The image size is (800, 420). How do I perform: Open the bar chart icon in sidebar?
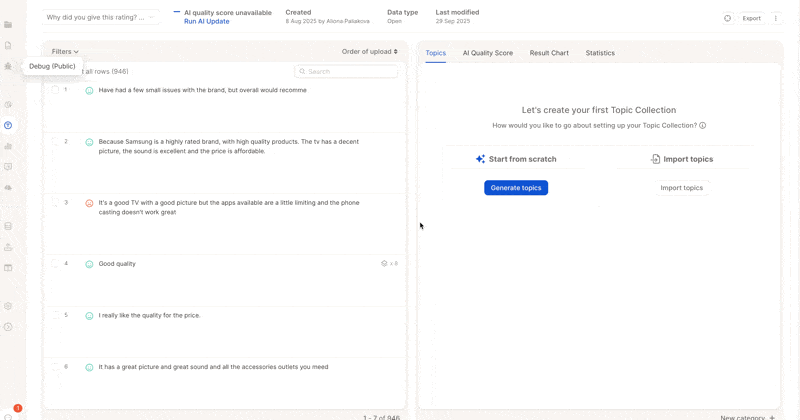[8, 146]
